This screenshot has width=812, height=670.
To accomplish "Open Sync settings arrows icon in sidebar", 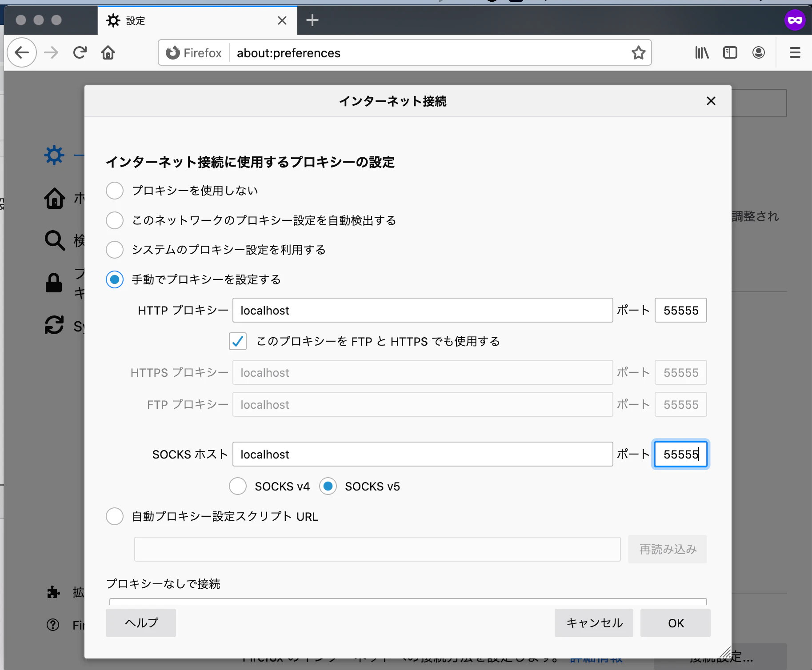I will (54, 325).
